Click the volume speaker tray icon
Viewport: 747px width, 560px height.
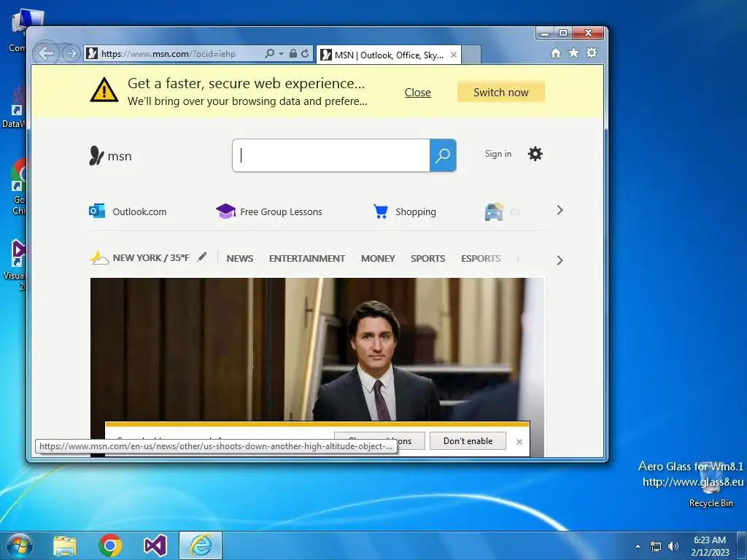(x=673, y=546)
